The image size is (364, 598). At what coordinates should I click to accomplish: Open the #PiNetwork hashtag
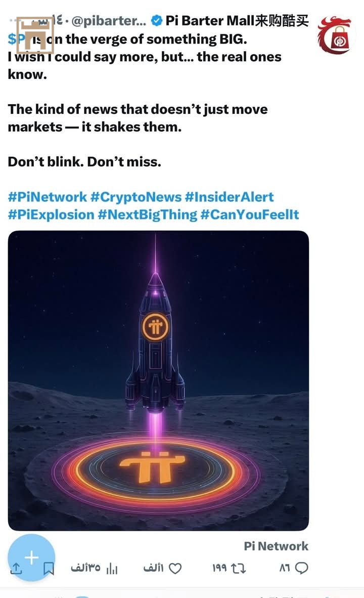pyautogui.click(x=47, y=197)
